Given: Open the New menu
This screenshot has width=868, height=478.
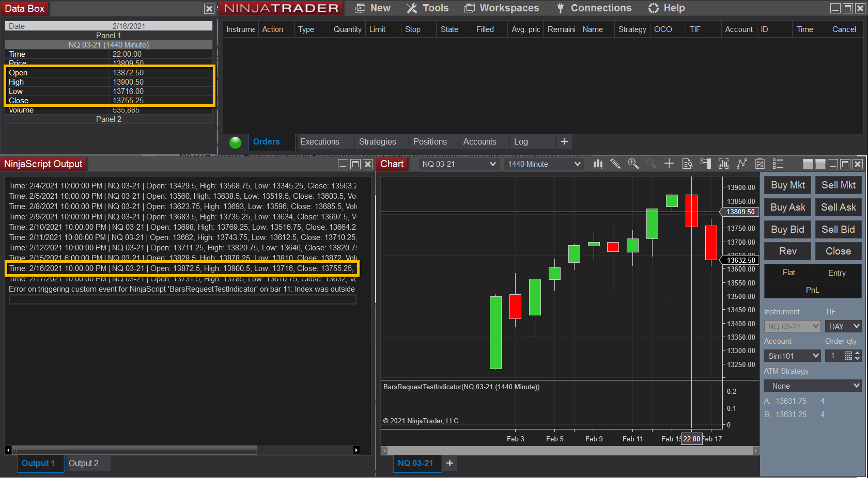Looking at the screenshot, I should pos(373,8).
